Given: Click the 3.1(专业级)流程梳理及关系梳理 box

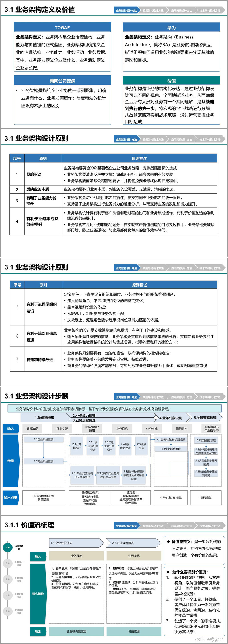Looking at the screenshot, I should tap(82, 475).
